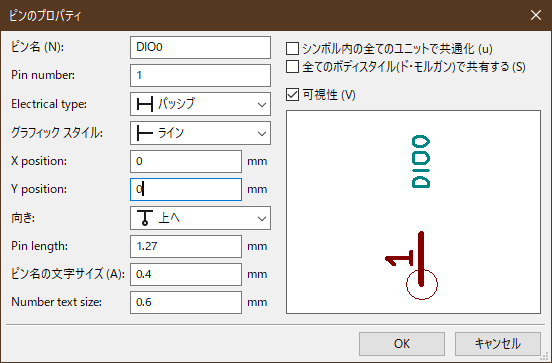Screen dimensions: 552x363
Task: Click the ピン名の文字サイズ field
Action: coord(186,274)
